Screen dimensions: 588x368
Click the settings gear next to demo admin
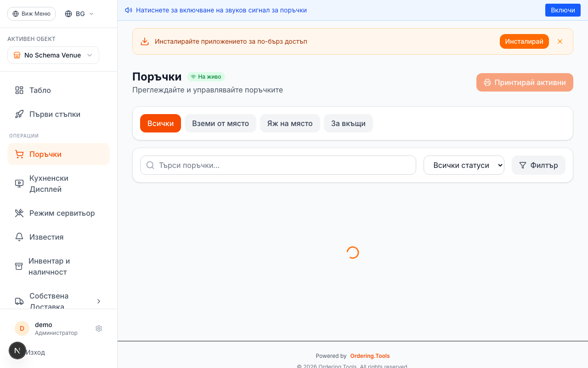pos(99,328)
